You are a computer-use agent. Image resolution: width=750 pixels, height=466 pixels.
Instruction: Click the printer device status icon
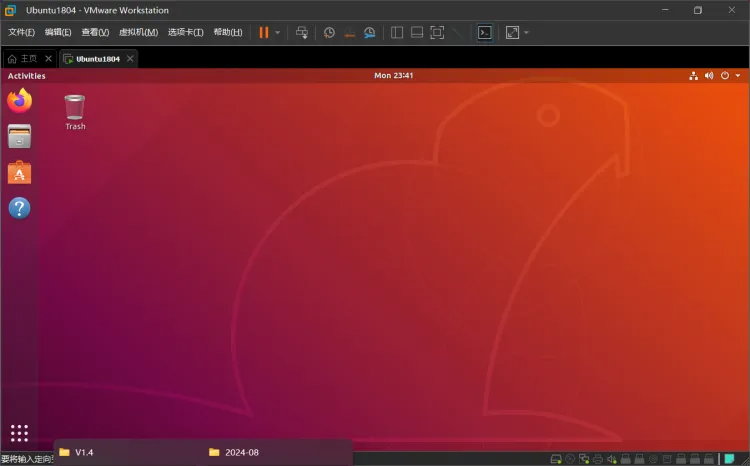(x=598, y=459)
